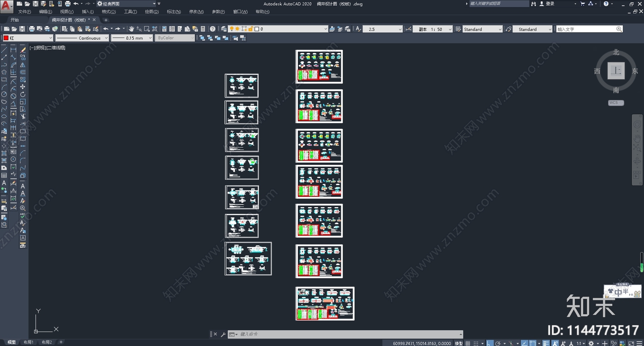Click the Bring to Front draw order icon
The height and width of the screenshot is (346, 644).
click(x=202, y=38)
